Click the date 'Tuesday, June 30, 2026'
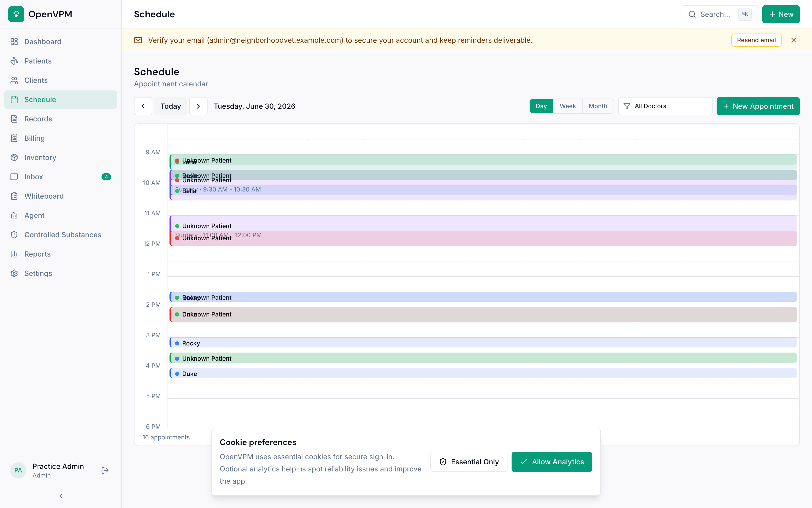The width and height of the screenshot is (812, 508). [x=254, y=106]
